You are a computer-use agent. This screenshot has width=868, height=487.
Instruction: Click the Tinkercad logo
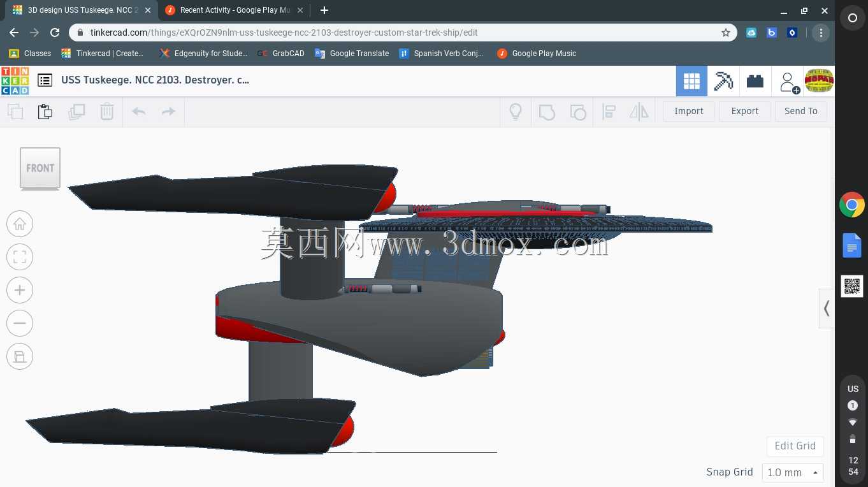[x=15, y=81]
